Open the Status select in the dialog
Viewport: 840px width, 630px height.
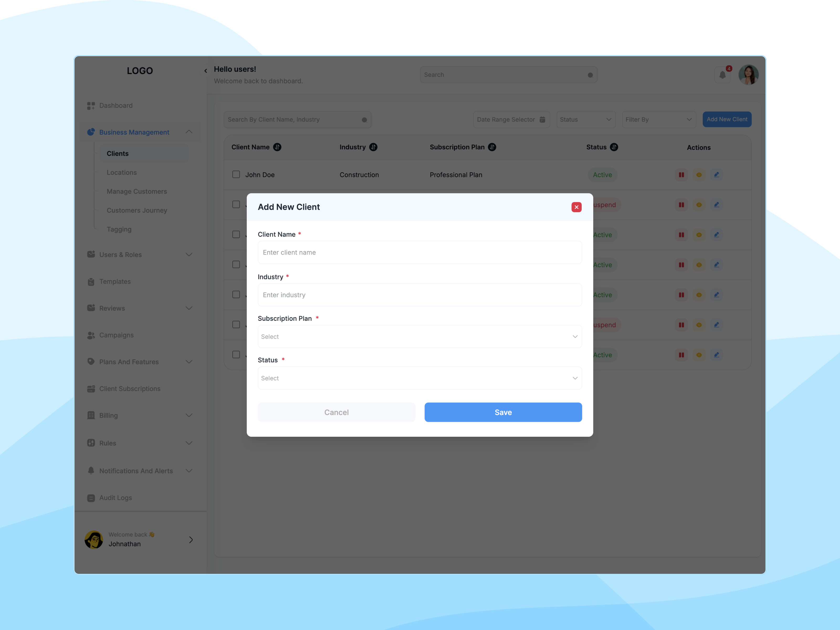point(420,378)
